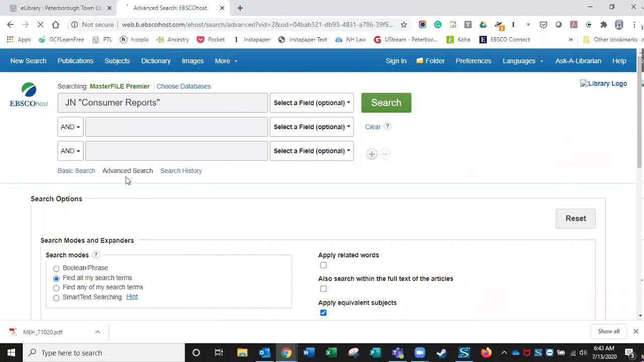
Task: Open Outlook from the taskbar
Action: click(264, 352)
